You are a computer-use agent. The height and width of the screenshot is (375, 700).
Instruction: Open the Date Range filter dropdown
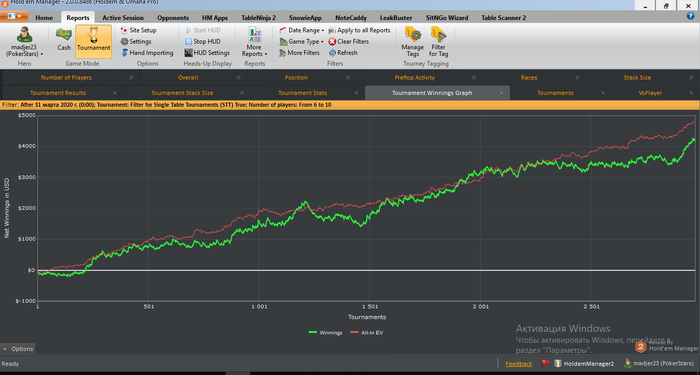(x=302, y=30)
